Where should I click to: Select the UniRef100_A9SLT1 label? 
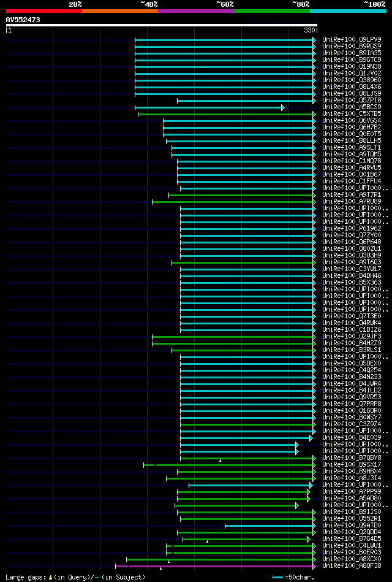352,147
